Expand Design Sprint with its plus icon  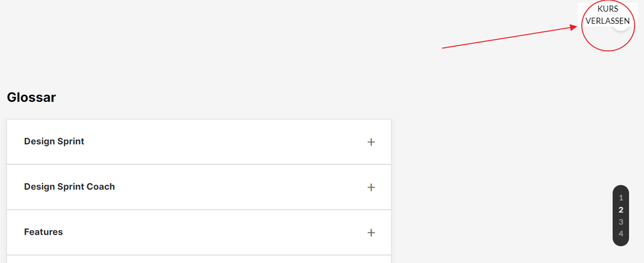pyautogui.click(x=371, y=142)
